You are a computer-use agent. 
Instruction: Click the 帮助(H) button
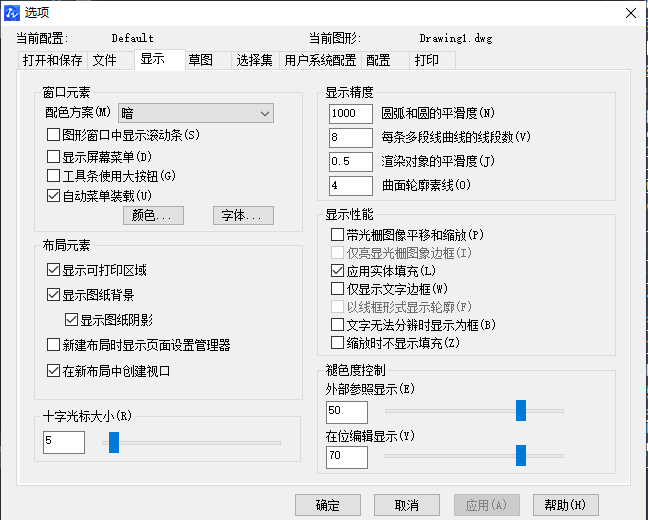pos(565,504)
